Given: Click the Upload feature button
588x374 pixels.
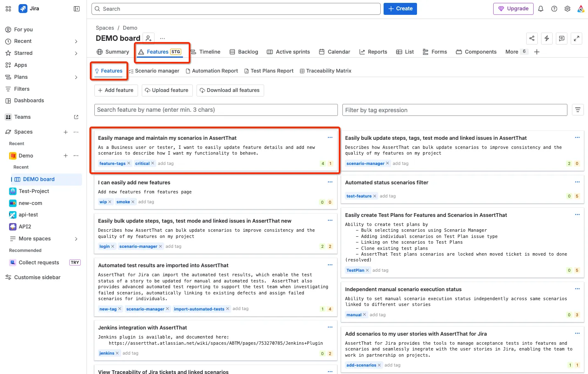Looking at the screenshot, I should point(167,90).
